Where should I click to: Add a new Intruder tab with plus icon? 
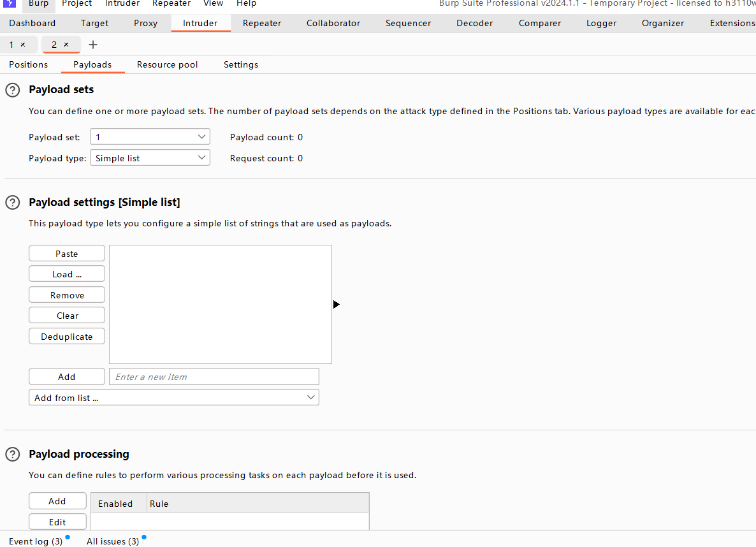93,45
